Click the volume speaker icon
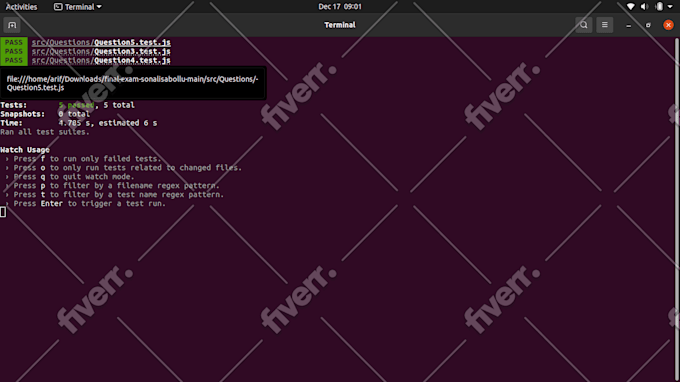This screenshot has width=680, height=382. 644,7
